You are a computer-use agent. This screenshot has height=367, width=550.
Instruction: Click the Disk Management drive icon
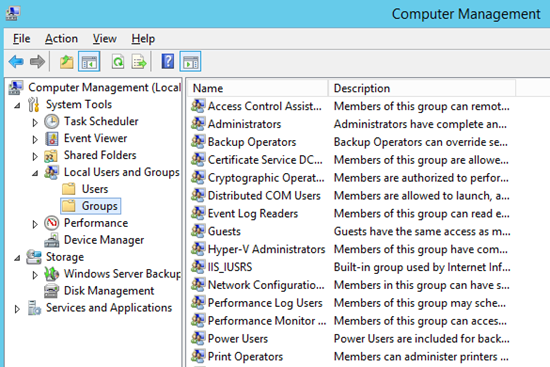[x=52, y=291]
